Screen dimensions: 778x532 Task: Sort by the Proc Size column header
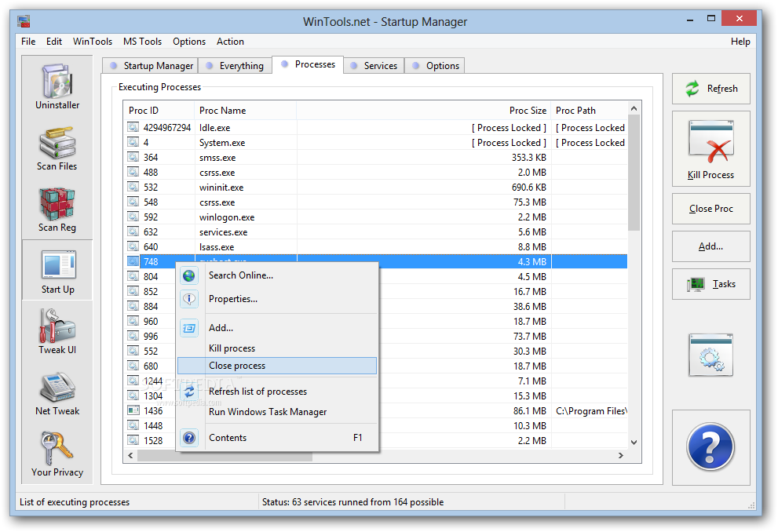pos(424,111)
